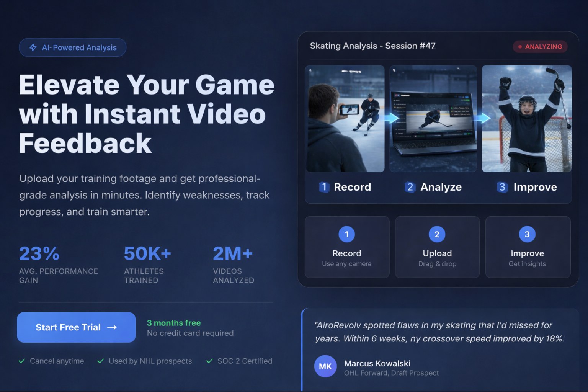Click the AI-Powered Analysis badge
Screen dimensions: 588x392
click(73, 47)
